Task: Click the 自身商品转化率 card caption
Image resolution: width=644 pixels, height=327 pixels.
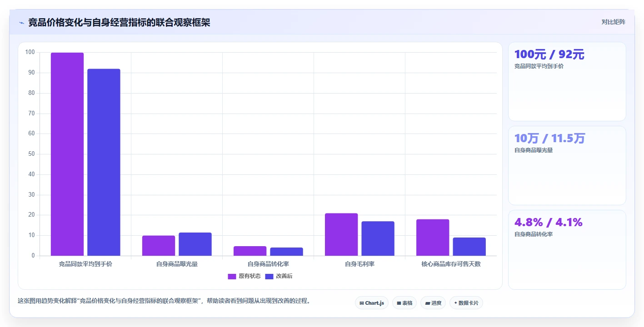Action: 534,234
